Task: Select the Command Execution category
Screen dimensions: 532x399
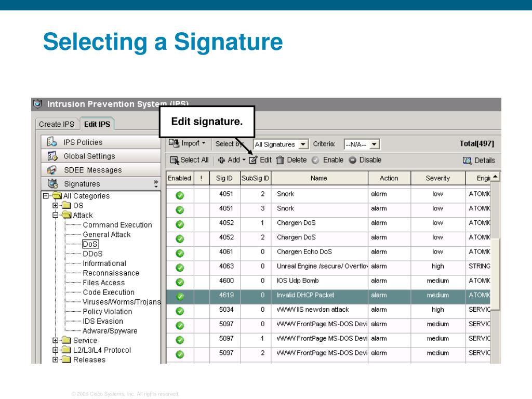Action: pos(117,224)
